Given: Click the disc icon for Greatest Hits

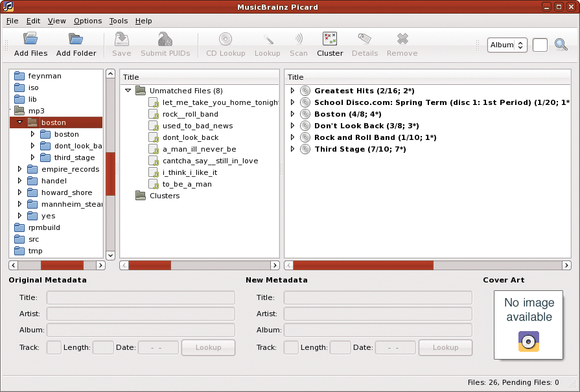Looking at the screenshot, I should [305, 91].
